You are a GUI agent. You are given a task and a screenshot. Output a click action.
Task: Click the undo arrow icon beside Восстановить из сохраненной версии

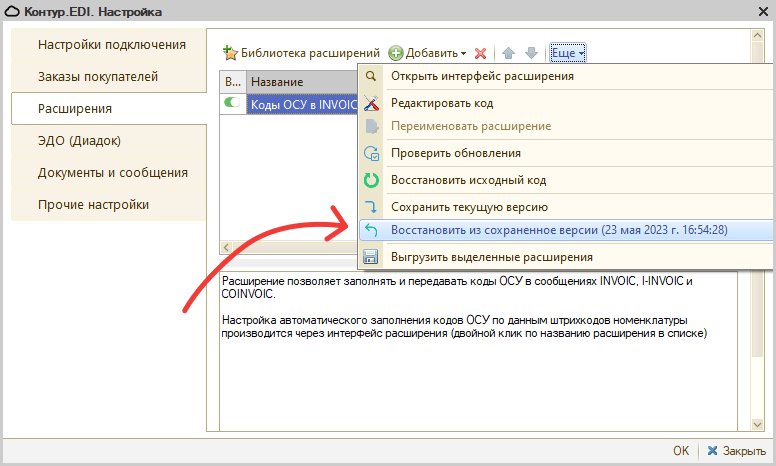[x=371, y=230]
